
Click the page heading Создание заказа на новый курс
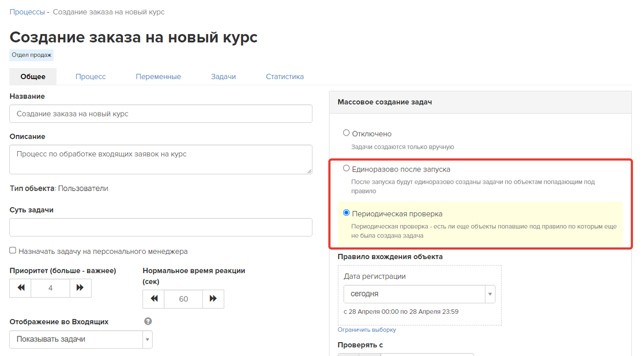[134, 38]
